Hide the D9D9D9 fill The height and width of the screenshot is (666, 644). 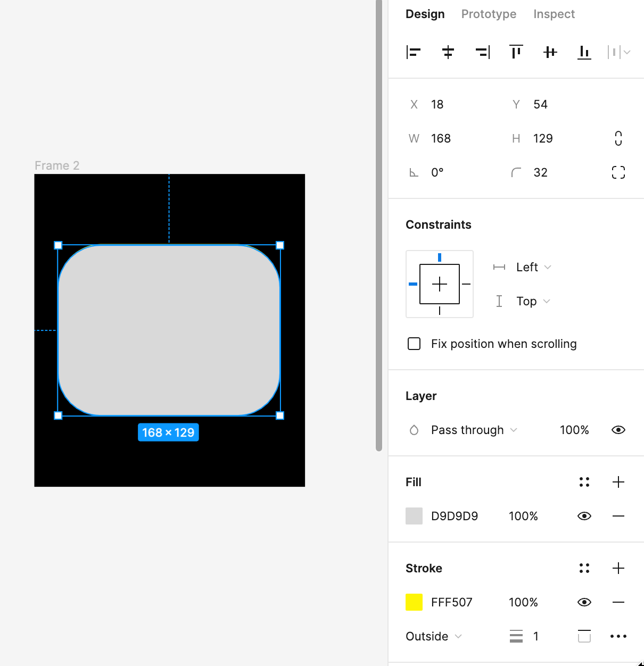pos(584,516)
